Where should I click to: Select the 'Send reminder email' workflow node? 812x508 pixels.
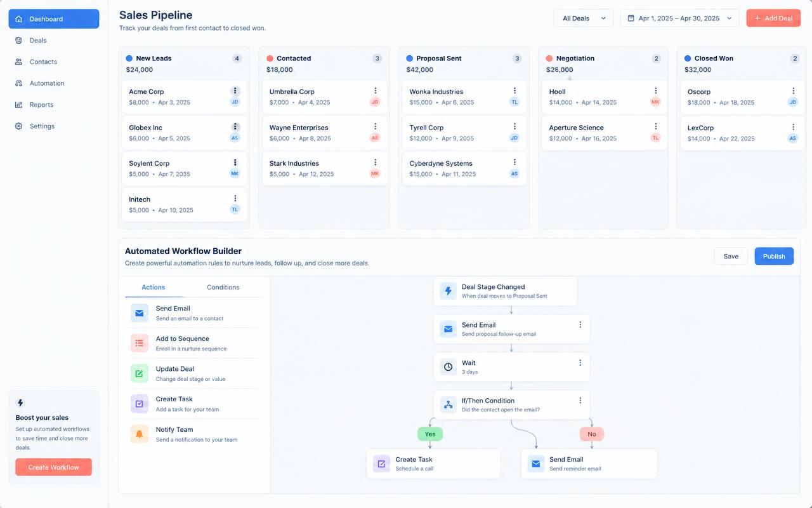589,464
